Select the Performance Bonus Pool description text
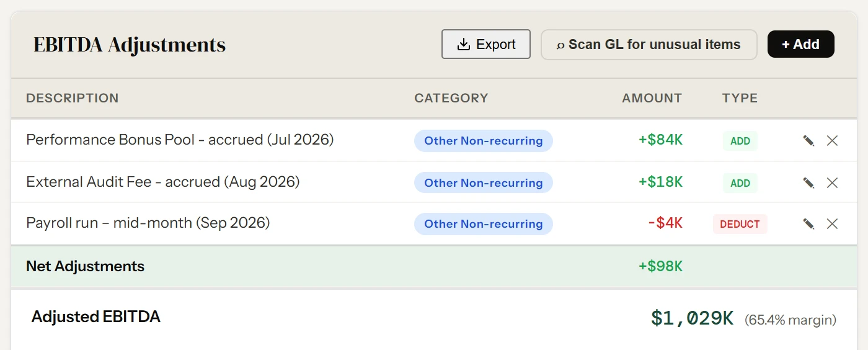 180,140
